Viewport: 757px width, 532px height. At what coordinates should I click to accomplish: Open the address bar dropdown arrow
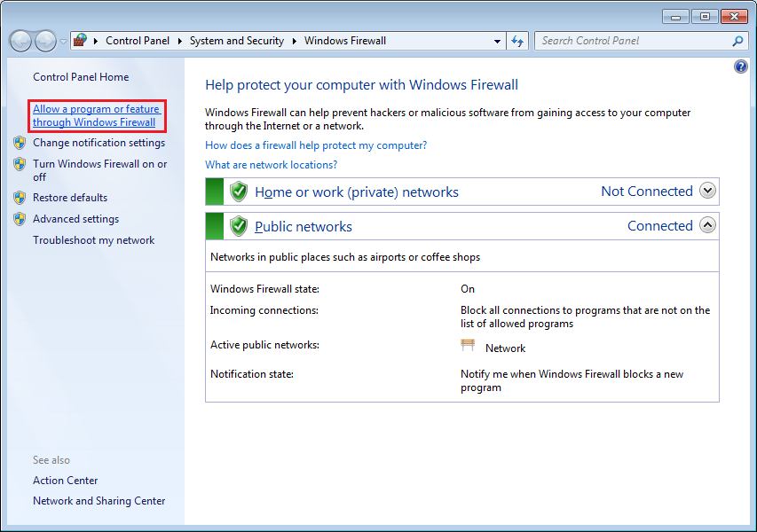point(498,40)
